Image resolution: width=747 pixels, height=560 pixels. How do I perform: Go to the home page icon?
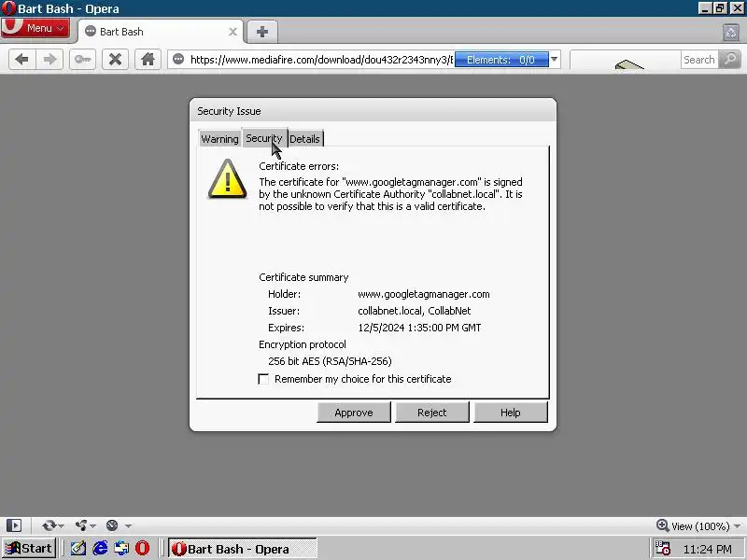[x=148, y=60]
